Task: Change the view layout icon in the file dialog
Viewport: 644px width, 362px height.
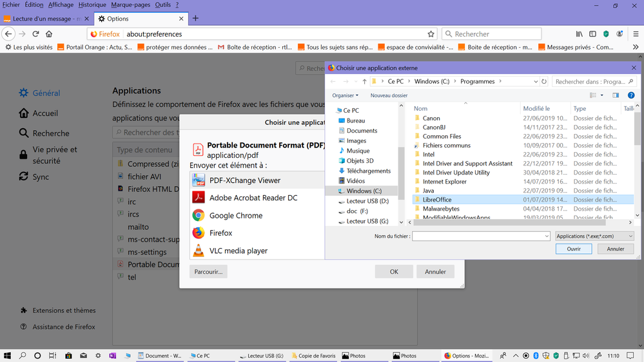Action: (593, 95)
